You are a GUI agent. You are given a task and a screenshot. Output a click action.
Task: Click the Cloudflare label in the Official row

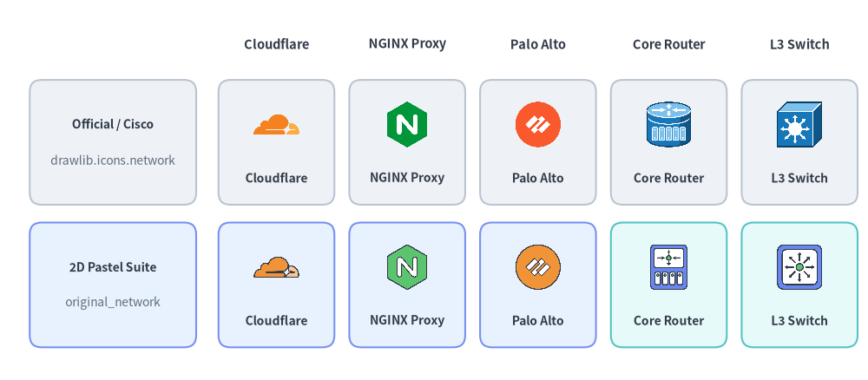(276, 178)
